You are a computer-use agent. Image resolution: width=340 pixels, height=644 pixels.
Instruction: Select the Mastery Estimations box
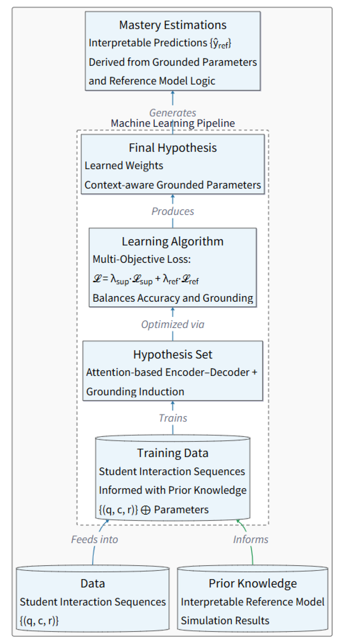point(173,51)
